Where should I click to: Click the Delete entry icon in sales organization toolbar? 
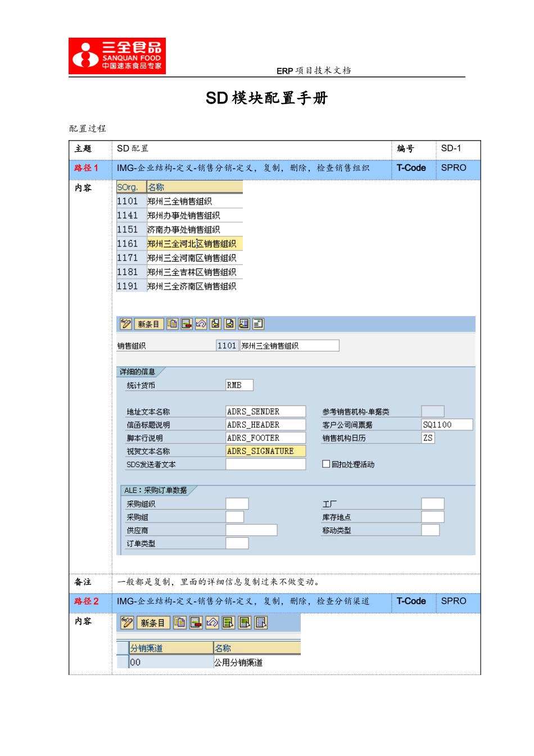pos(187,324)
